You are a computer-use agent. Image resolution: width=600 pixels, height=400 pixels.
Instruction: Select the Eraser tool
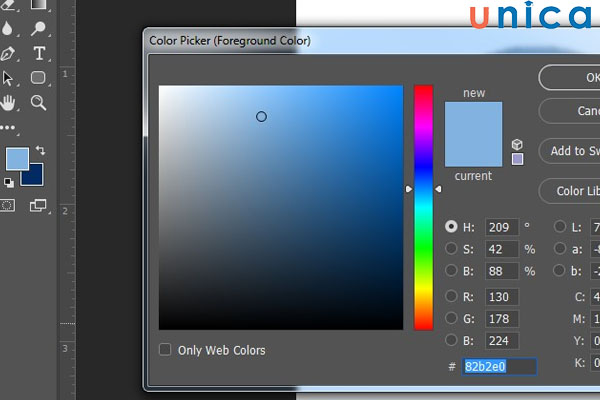tap(8, 4)
